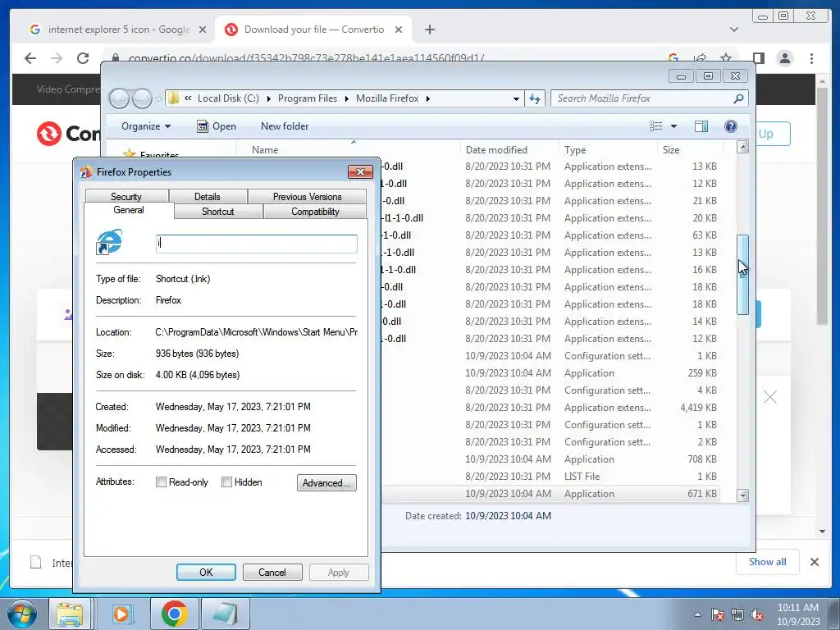Viewport: 840px width, 630px height.
Task: Sort by Date modified column header
Action: point(509,150)
